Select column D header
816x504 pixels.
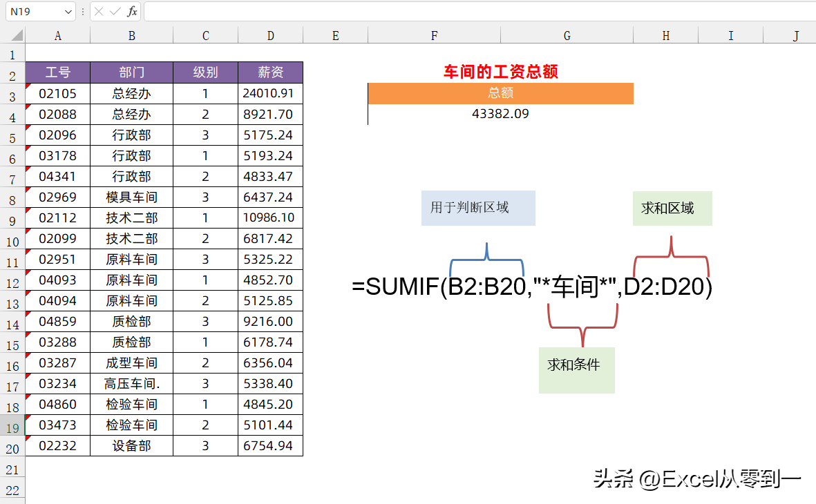coord(270,36)
